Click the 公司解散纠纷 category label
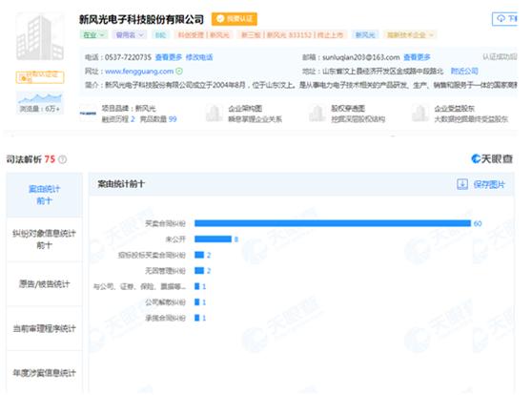Viewport: 532px width, 395px height. pos(165,302)
